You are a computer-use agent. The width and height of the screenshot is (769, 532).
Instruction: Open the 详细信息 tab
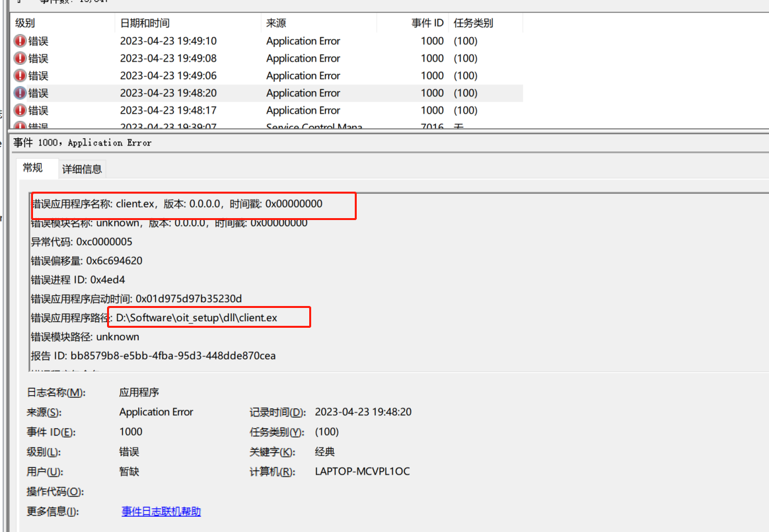coord(82,169)
